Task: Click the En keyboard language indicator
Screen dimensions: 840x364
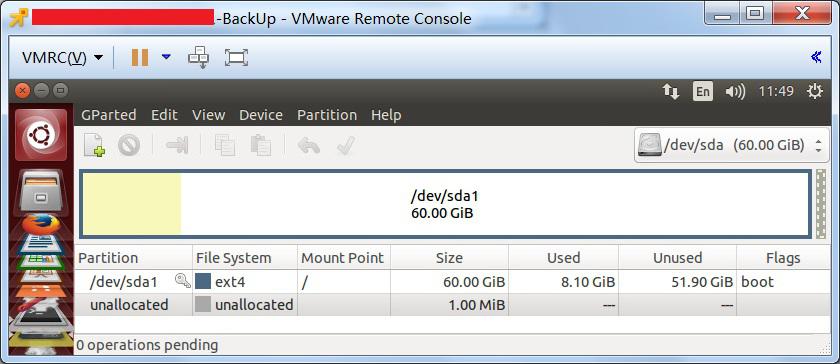Action: click(x=702, y=92)
